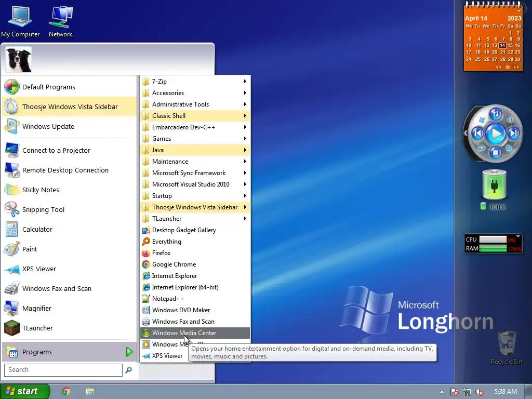Open Notepad++ from Programs list
Viewport: 532px width, 399px height.
pyautogui.click(x=195, y=299)
